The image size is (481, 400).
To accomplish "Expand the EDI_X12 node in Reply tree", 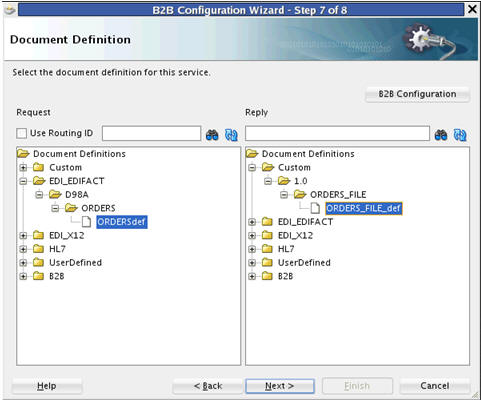I will tap(252, 236).
